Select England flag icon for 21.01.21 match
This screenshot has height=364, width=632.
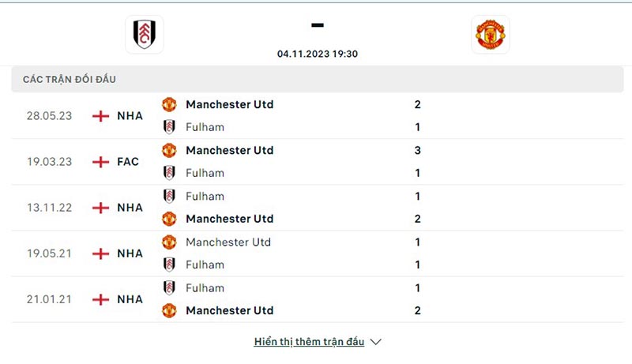101,299
